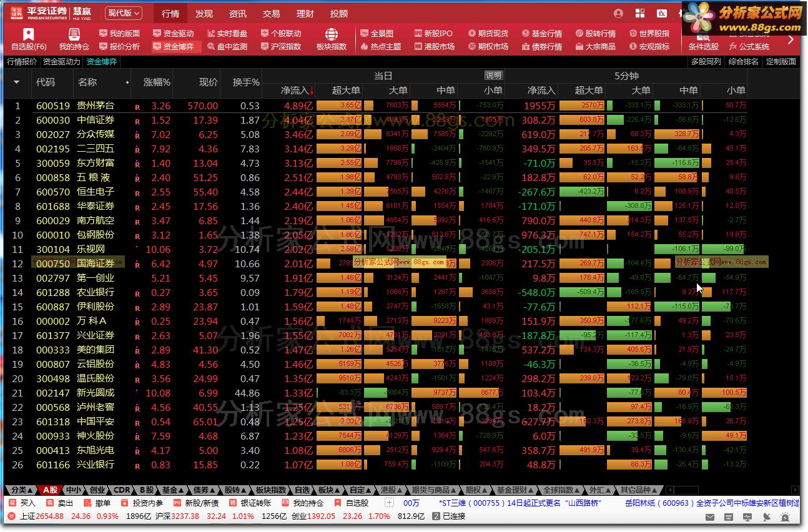Open 我的版面 in toolbar
Viewport: 808px width, 532px height.
click(x=119, y=34)
